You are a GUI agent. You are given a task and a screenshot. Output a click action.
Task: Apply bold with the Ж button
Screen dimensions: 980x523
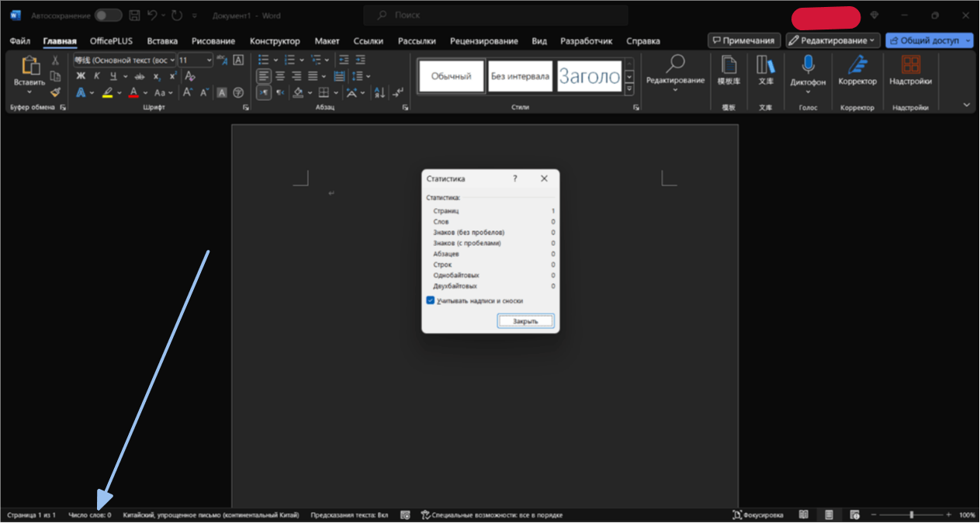[x=81, y=76]
